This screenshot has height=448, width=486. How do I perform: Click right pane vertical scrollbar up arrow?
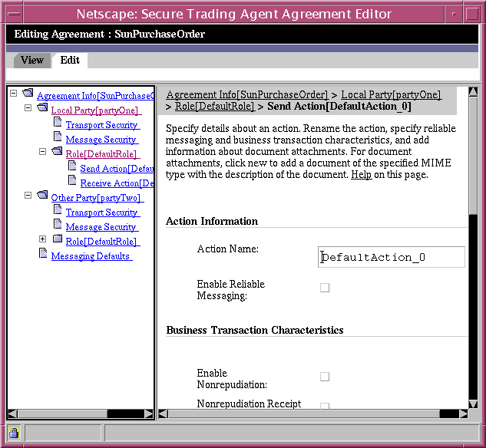[x=473, y=91]
